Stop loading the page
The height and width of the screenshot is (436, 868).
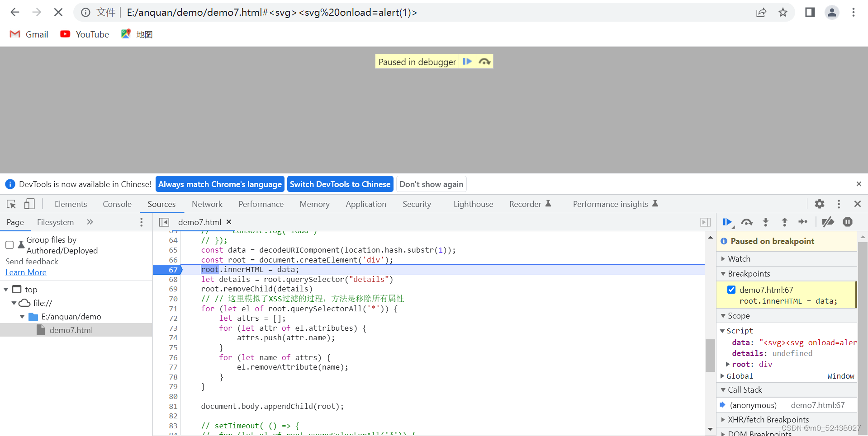pyautogui.click(x=58, y=12)
